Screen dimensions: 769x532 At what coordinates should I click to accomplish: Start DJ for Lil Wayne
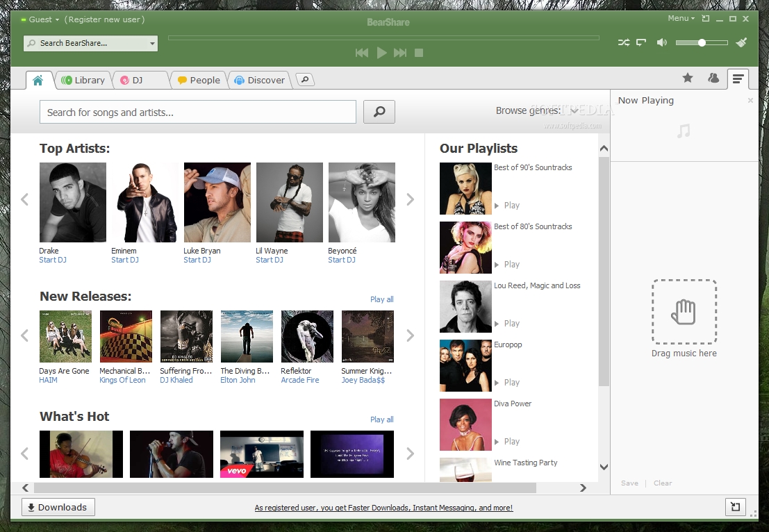pos(270,260)
